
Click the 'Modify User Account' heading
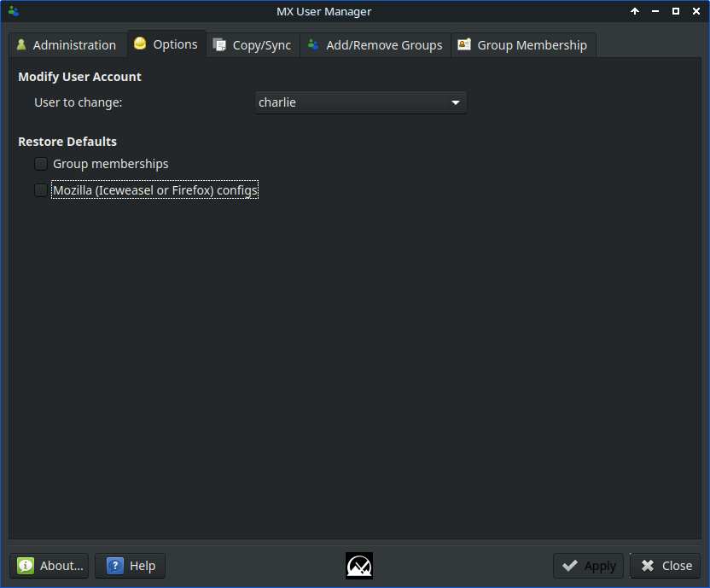(79, 77)
